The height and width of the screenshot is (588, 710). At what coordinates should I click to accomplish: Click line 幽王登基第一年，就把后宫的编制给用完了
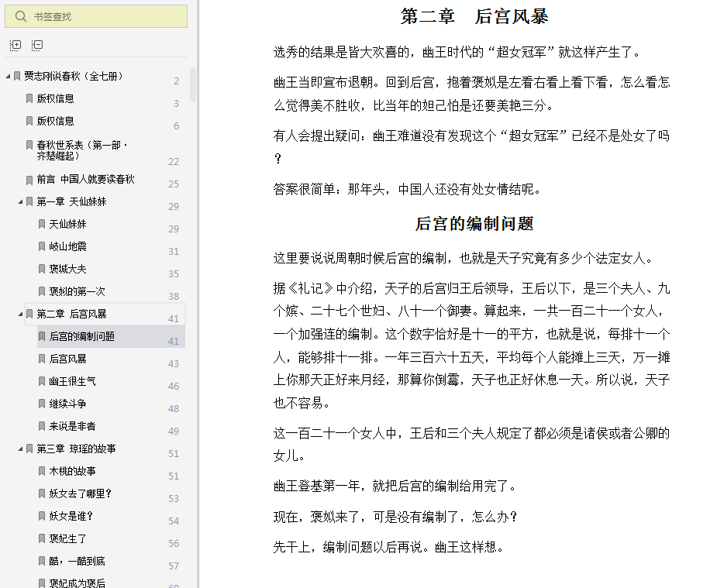[395, 487]
